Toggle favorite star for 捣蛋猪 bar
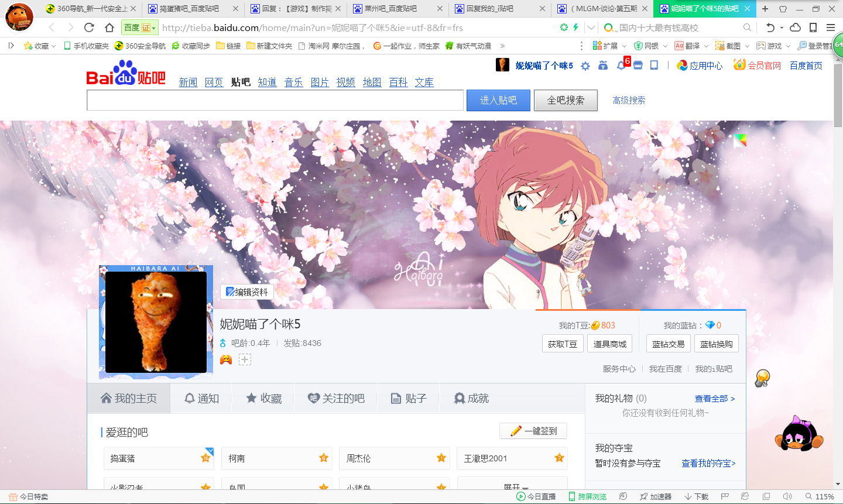Image resolution: width=843 pixels, height=504 pixels. [205, 458]
